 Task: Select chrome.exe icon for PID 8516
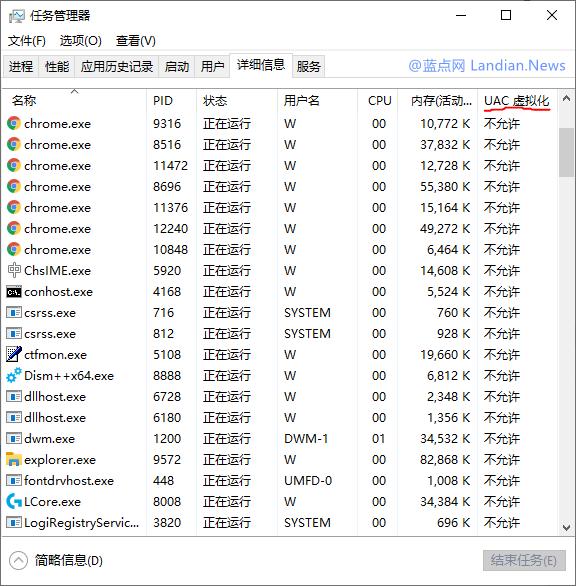[14, 144]
